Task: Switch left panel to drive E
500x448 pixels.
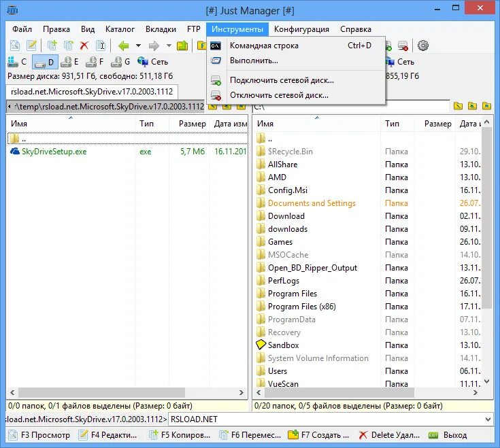Action: tap(69, 62)
